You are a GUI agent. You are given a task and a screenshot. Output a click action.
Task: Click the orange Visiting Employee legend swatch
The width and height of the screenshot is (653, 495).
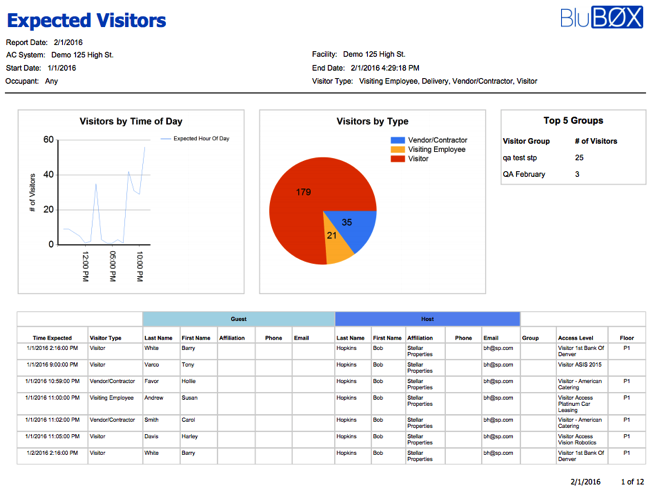[398, 150]
